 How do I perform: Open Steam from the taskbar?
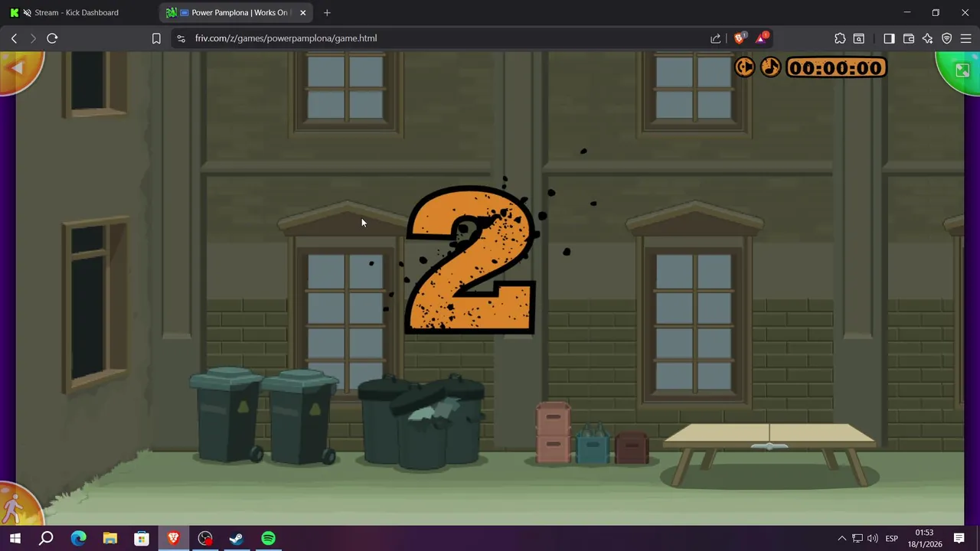click(x=237, y=539)
